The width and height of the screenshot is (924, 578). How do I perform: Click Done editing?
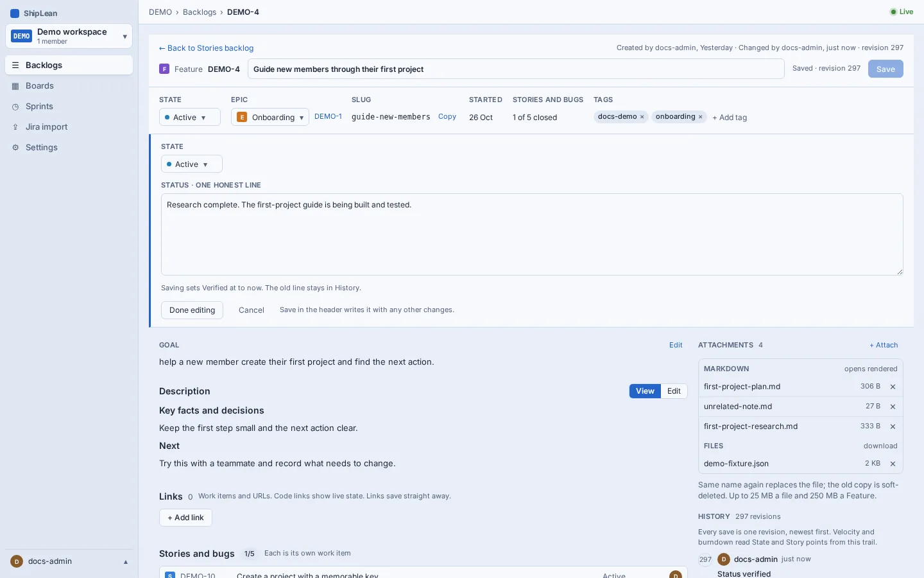pyautogui.click(x=192, y=310)
